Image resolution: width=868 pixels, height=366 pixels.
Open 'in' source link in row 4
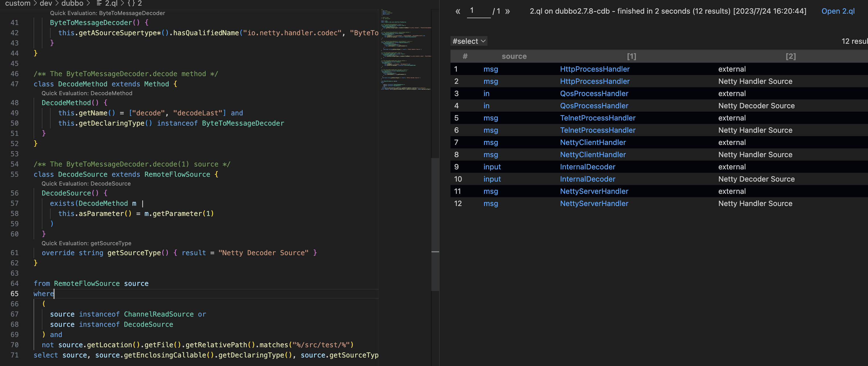[486, 106]
